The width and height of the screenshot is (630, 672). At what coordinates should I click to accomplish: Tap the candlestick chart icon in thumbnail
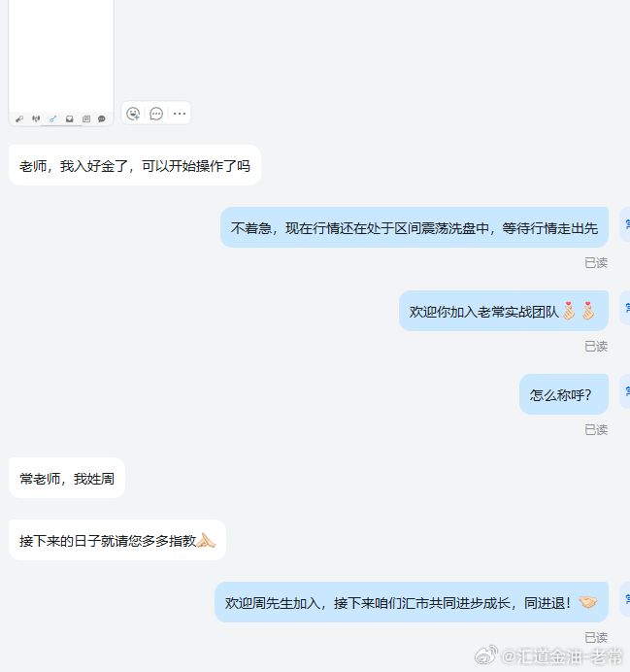36,118
